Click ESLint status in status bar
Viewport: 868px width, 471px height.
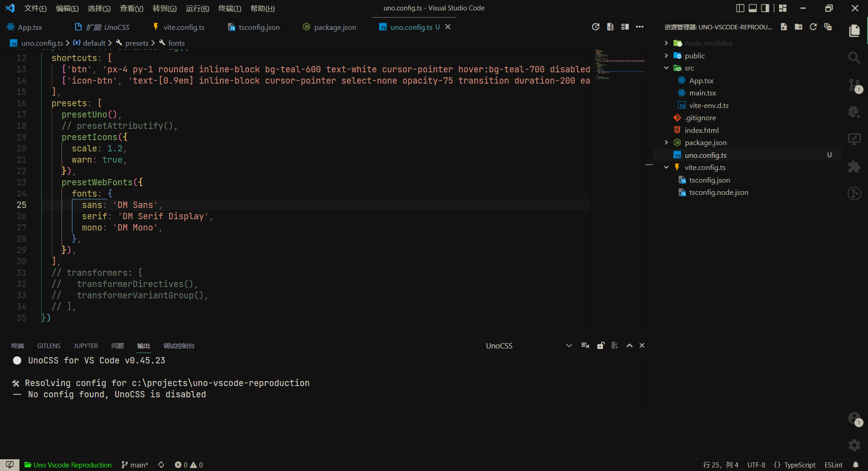point(833,465)
